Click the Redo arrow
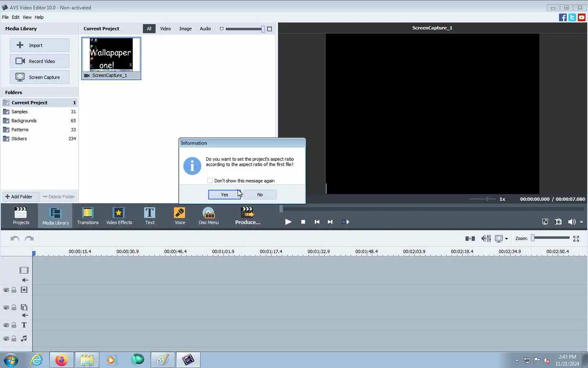588x368 pixels. click(29, 238)
